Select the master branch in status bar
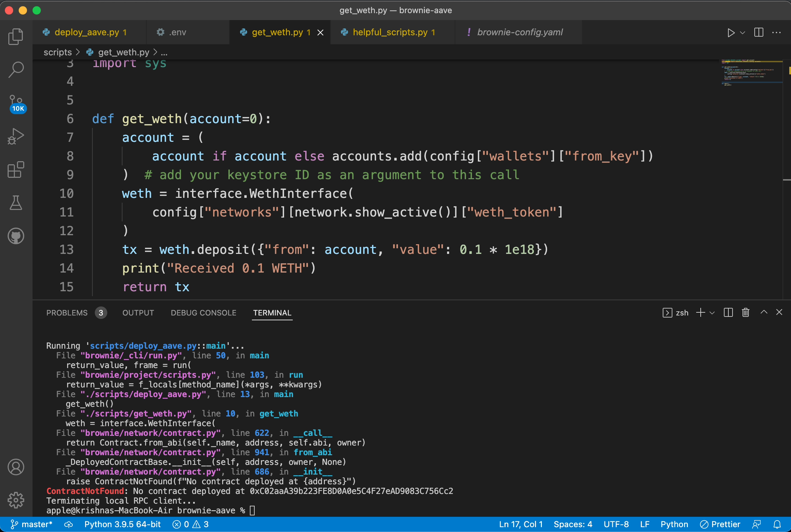The image size is (791, 532). 32,524
